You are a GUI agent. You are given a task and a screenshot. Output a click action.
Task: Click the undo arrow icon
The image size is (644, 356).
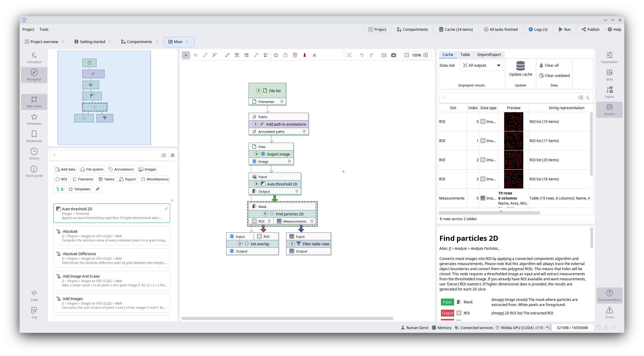click(x=362, y=55)
